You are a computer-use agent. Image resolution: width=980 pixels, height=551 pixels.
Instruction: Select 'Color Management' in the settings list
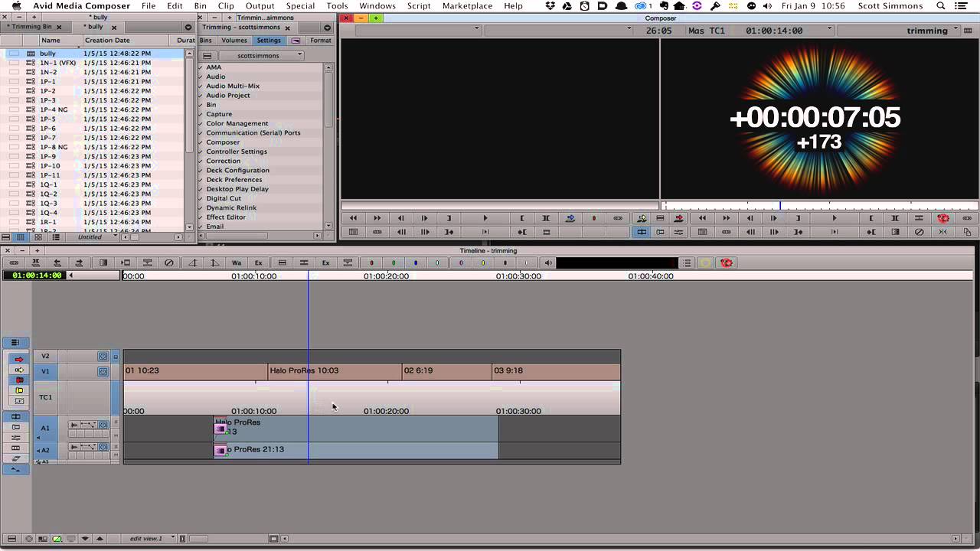coord(237,123)
